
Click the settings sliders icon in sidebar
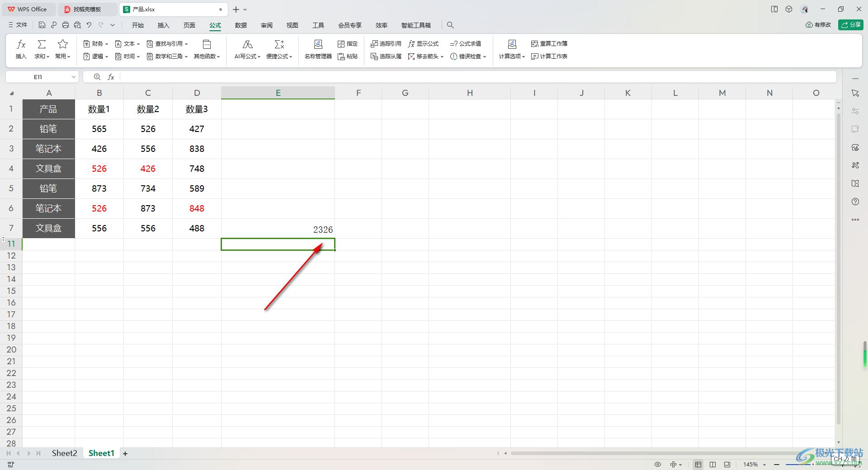coord(855,111)
